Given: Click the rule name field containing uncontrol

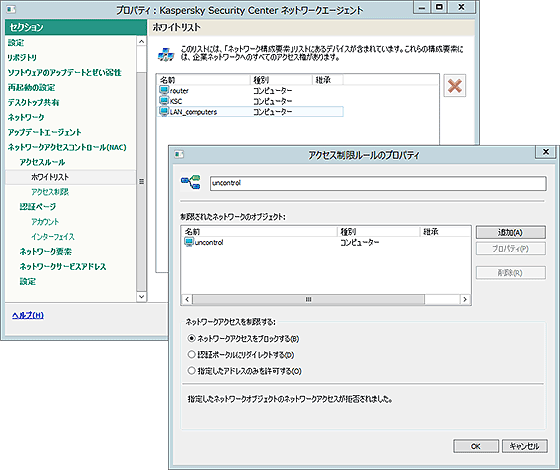Looking at the screenshot, I should pos(378,183).
